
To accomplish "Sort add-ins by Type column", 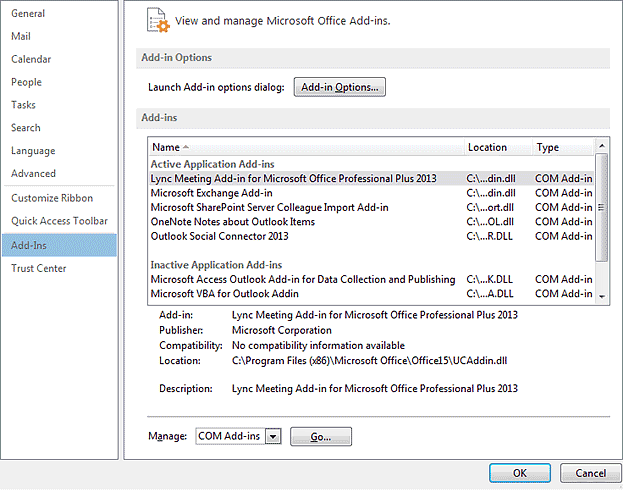I will pos(564,147).
